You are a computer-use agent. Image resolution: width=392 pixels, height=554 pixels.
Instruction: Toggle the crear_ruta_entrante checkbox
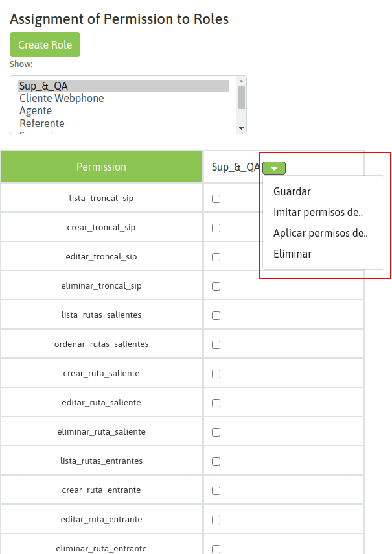coord(216,491)
